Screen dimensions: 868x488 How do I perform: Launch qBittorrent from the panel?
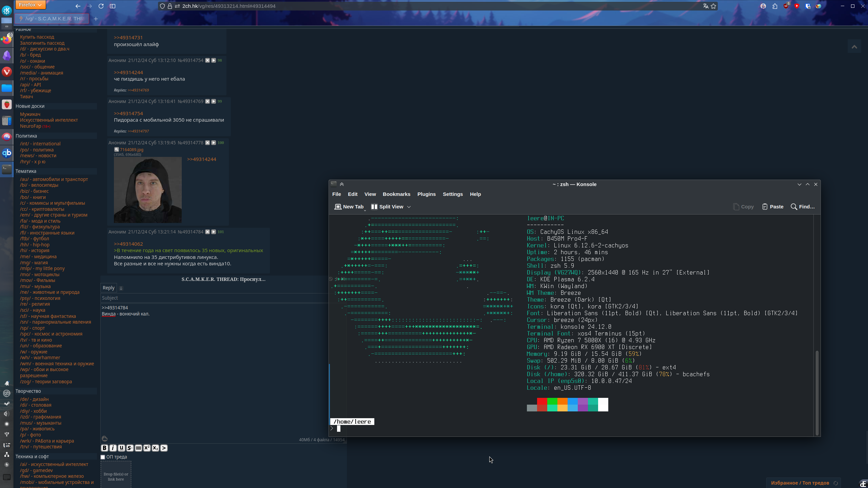pos(7,153)
